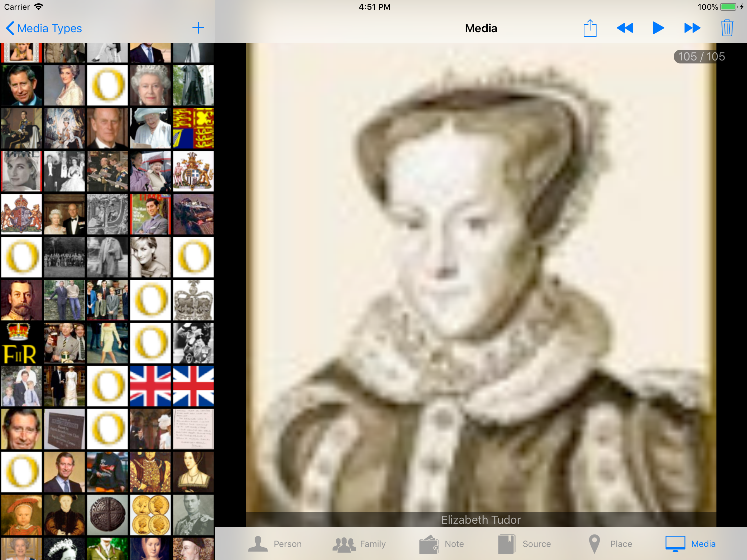Tap the Elizabeth Tudor portrait image

tap(481, 277)
